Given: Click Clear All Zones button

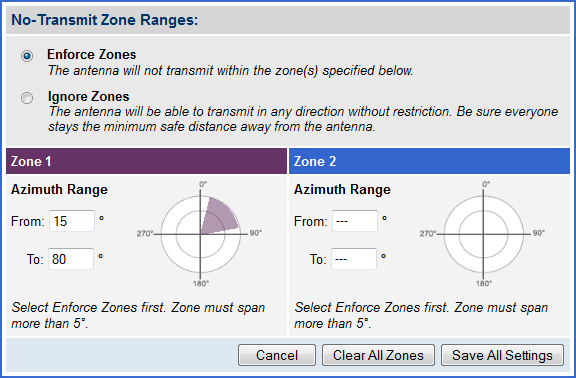Looking at the screenshot, I should pyautogui.click(x=378, y=355).
